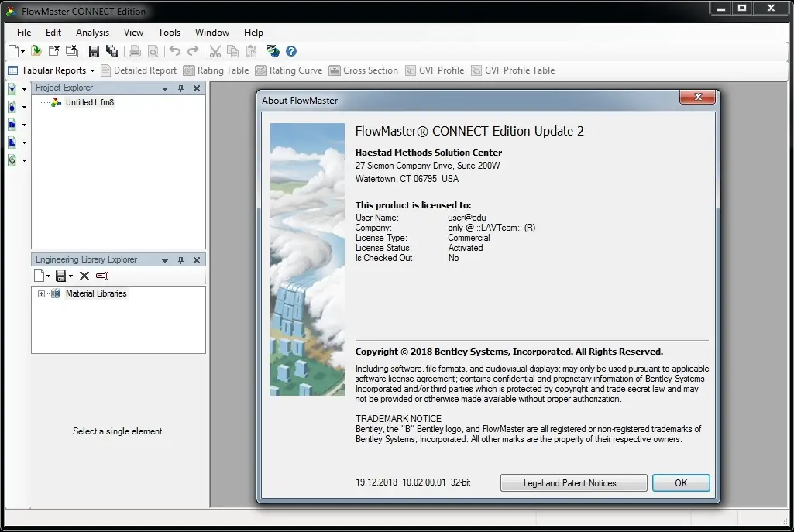The width and height of the screenshot is (794, 532).
Task: Open the Cross Section view
Action: pyautogui.click(x=363, y=70)
